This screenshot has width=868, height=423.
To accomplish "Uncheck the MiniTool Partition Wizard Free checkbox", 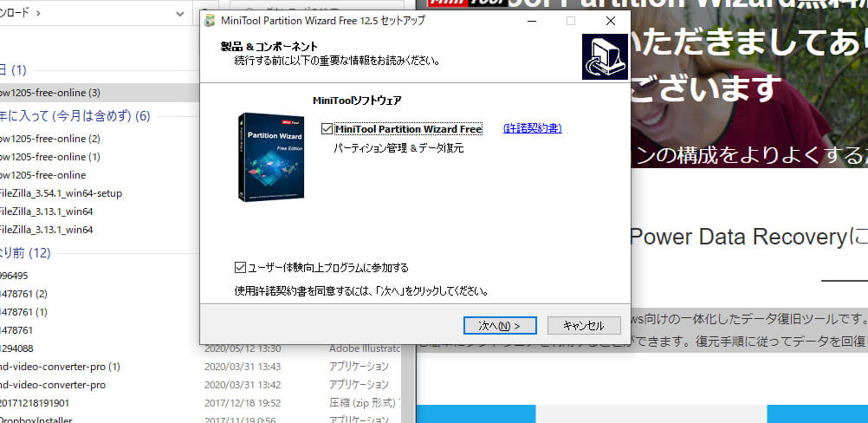I will [327, 129].
